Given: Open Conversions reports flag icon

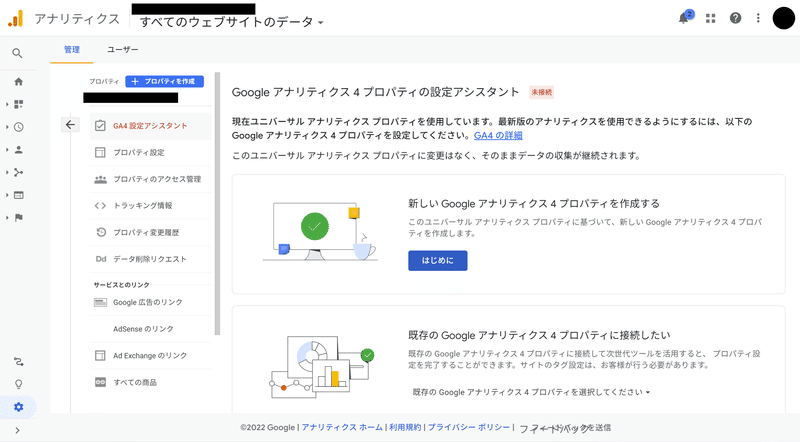Looking at the screenshot, I should (19, 218).
